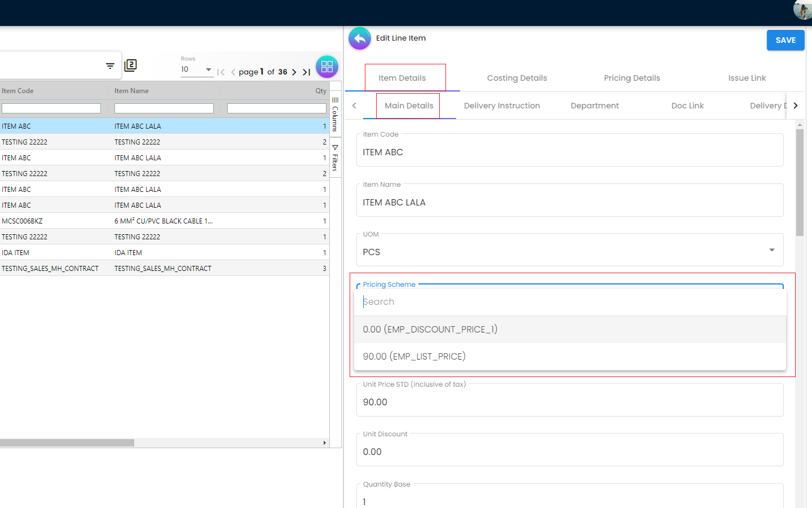Open the Delivery Instruction sub-tab

(x=502, y=106)
